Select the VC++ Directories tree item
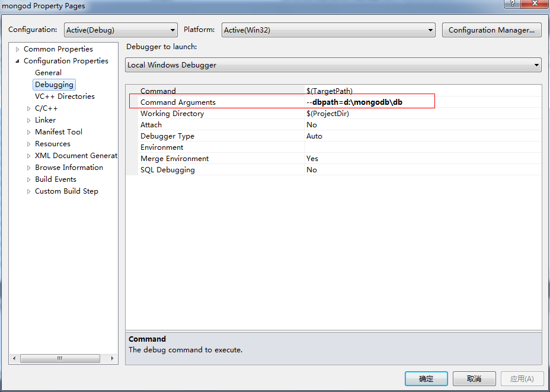The height and width of the screenshot is (392, 550). pyautogui.click(x=65, y=96)
